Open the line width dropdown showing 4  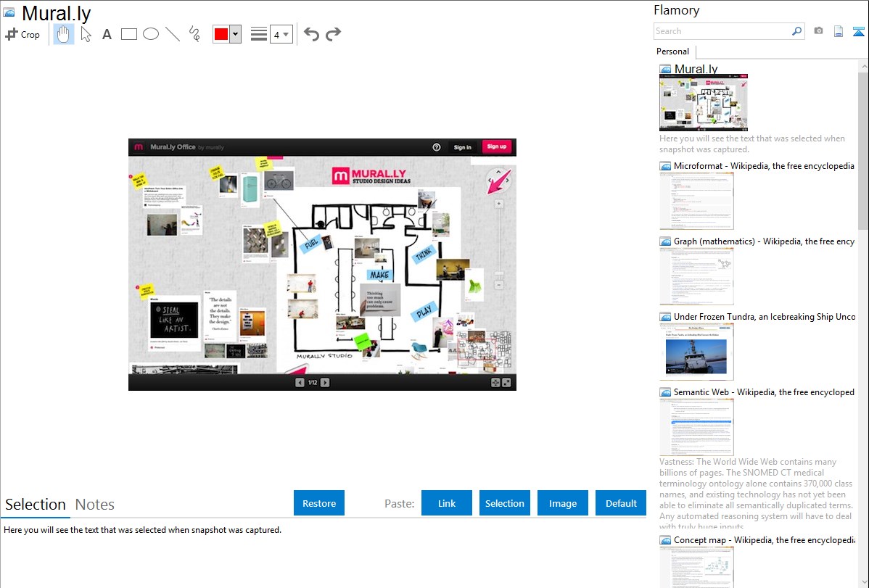pyautogui.click(x=281, y=34)
